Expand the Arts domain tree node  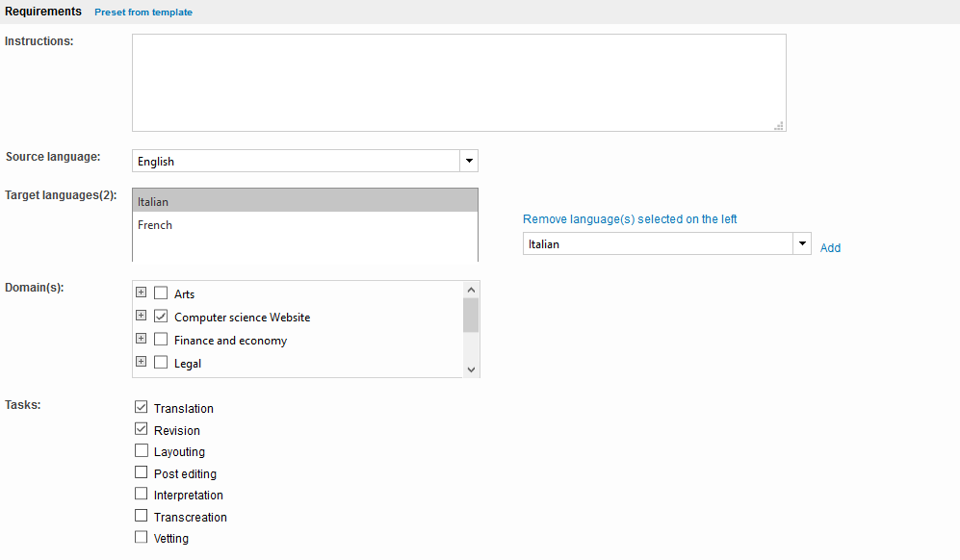tap(142, 293)
